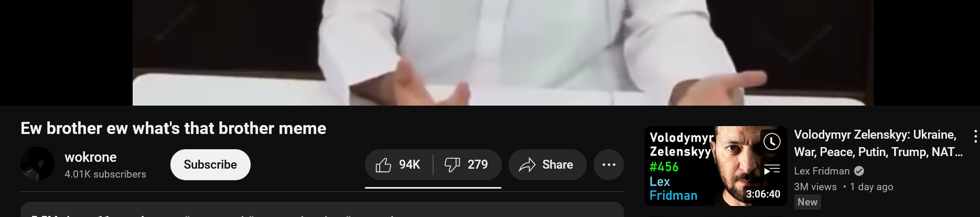Viewport: 980px width, 217px height.
Task: Open three-dot menu for Zelenskyy video
Action: (975, 137)
